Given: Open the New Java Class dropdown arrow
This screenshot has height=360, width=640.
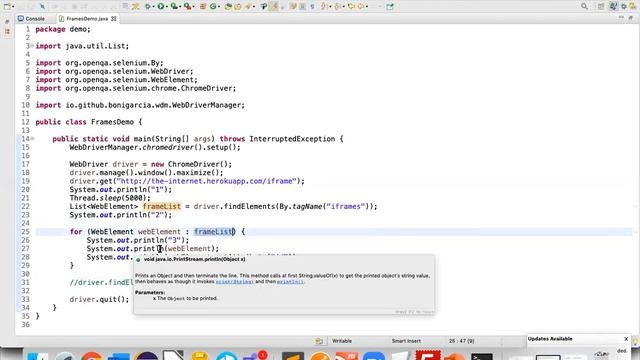Looking at the screenshot, I should tap(219, 7).
